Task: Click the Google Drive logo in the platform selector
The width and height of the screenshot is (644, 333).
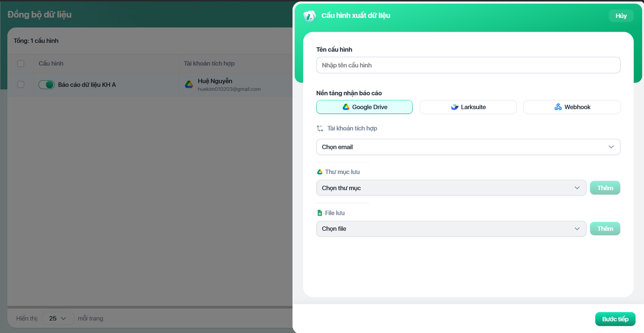Action: pos(346,107)
